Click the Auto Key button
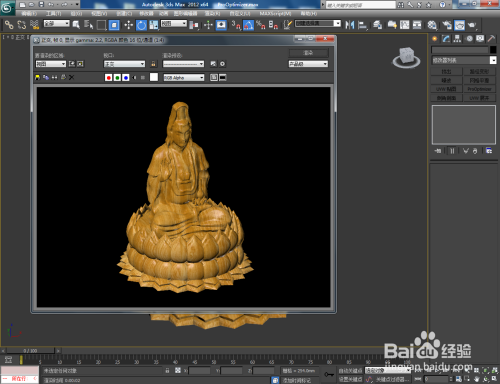This screenshot has height=384, width=500. click(x=350, y=371)
